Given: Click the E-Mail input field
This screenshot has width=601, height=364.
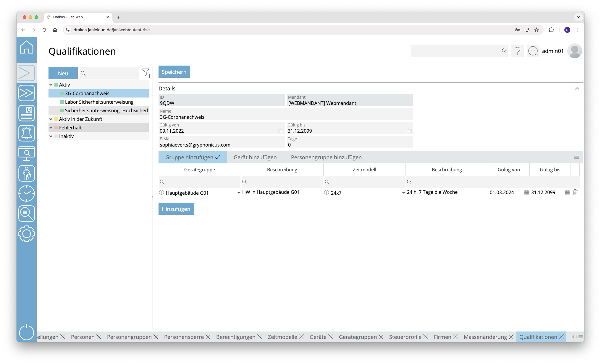Looking at the screenshot, I should click(x=221, y=145).
